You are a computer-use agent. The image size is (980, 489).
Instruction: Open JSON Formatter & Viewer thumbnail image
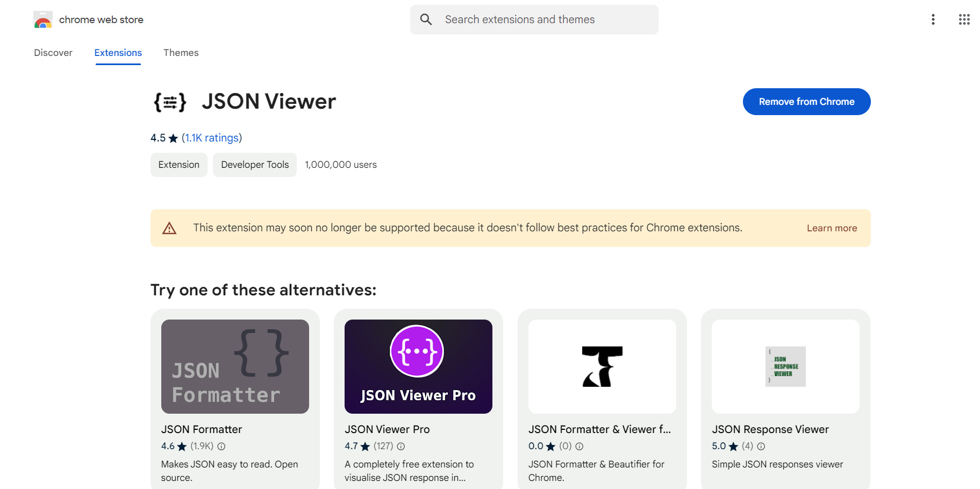coord(602,366)
